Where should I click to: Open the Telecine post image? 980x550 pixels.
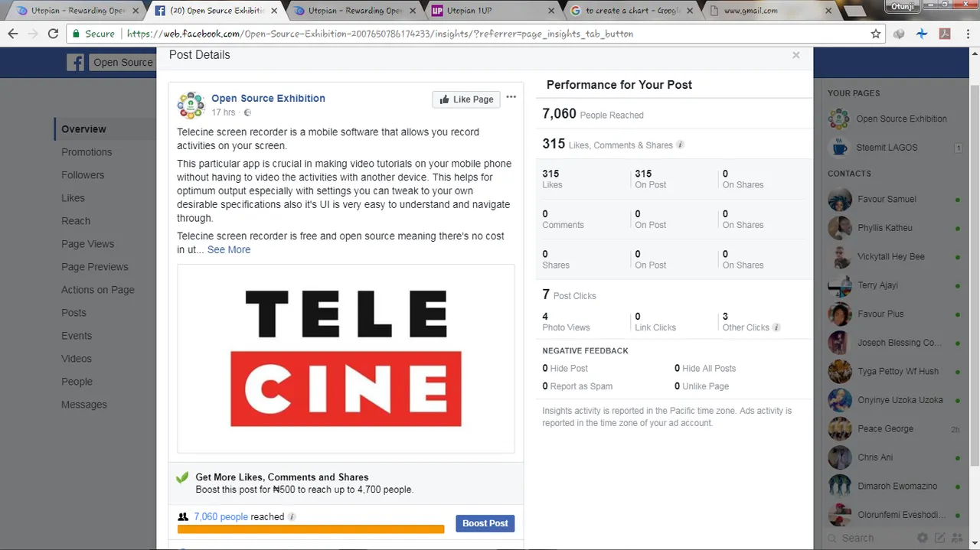[x=346, y=359]
